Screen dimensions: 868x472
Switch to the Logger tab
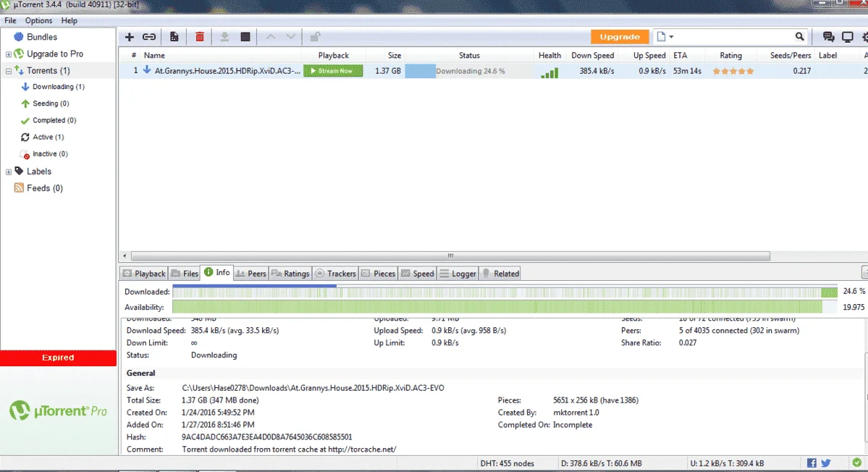point(458,274)
